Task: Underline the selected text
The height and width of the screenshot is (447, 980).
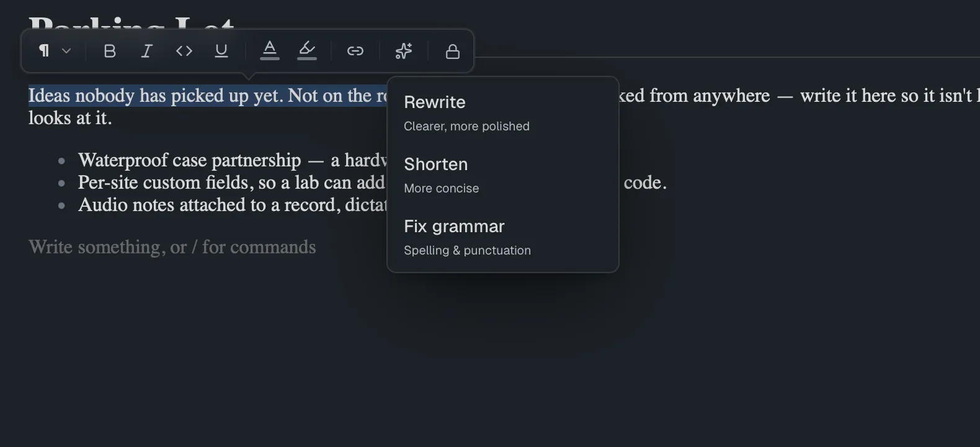Action: click(x=221, y=51)
